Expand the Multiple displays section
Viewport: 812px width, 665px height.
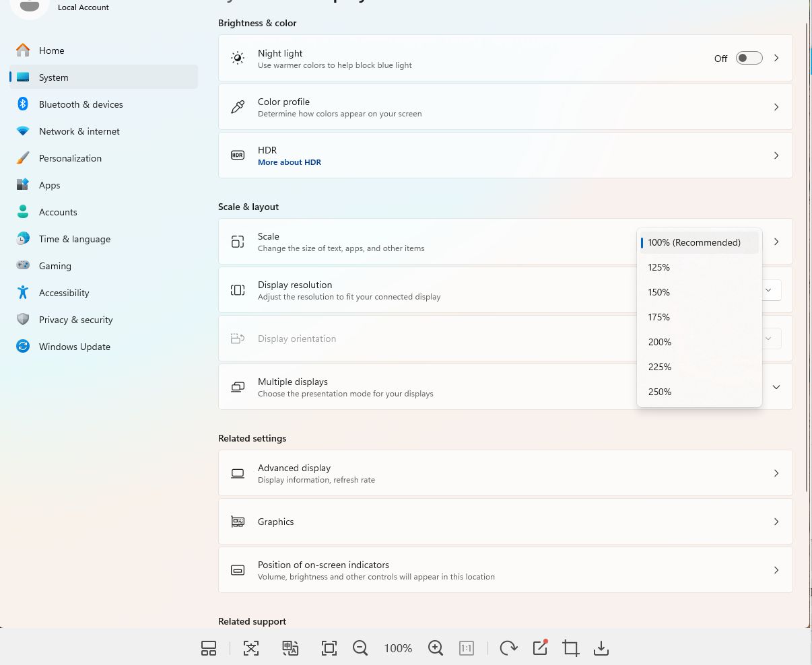(776, 387)
